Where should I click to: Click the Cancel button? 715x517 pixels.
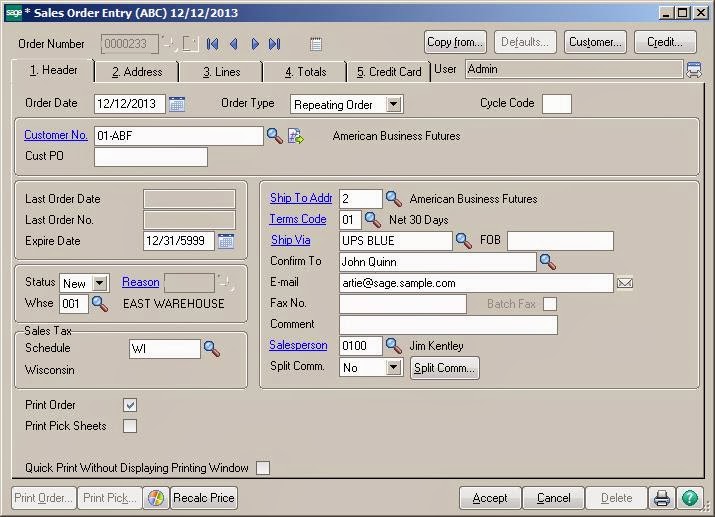click(553, 498)
